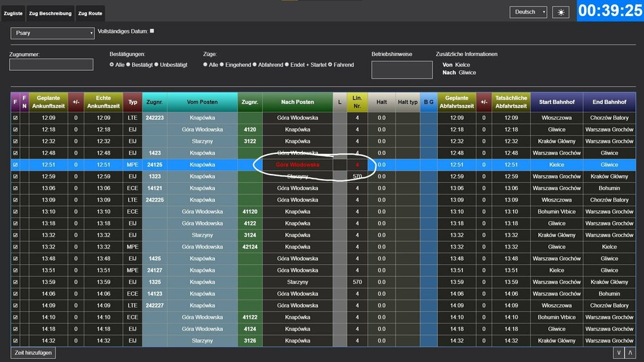Click the Lin. Nr. column header
Viewport: 644px width, 362px height.
357,102
